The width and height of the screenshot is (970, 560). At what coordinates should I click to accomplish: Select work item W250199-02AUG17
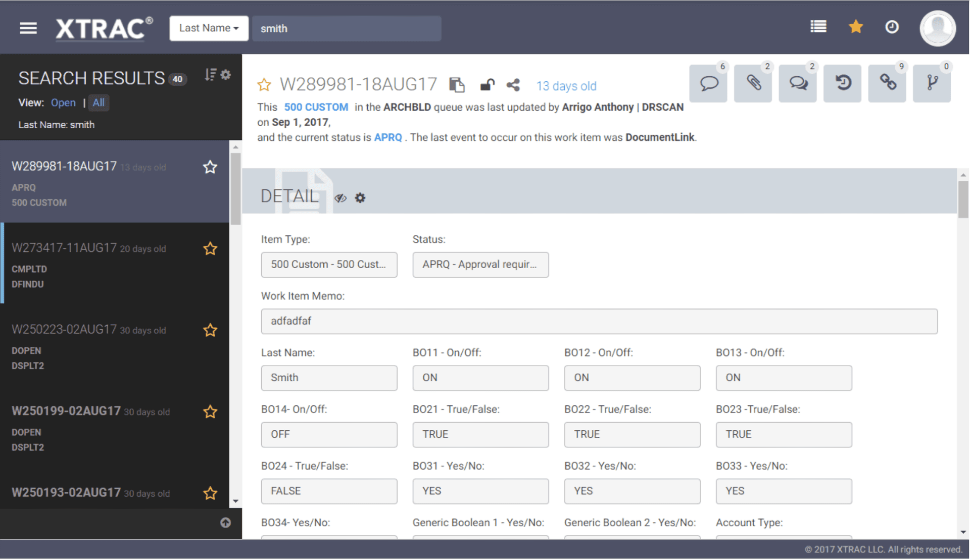tap(115, 427)
